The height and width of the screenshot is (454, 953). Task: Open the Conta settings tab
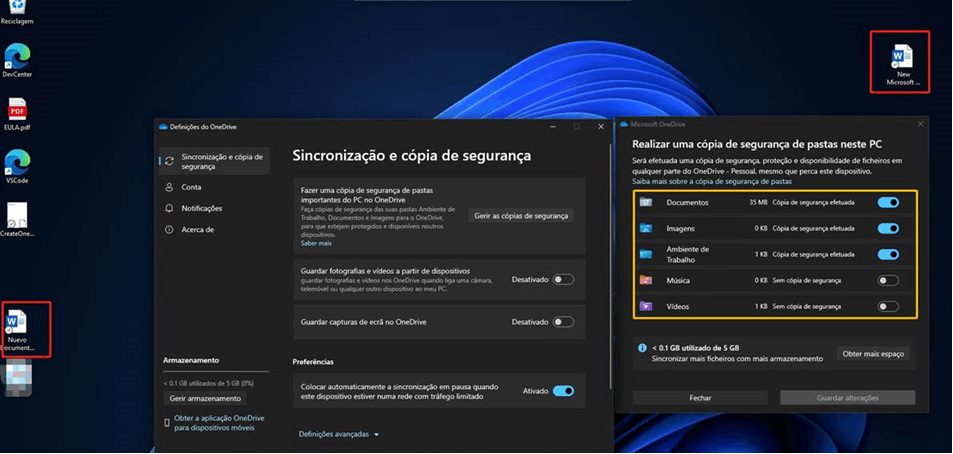click(x=214, y=187)
